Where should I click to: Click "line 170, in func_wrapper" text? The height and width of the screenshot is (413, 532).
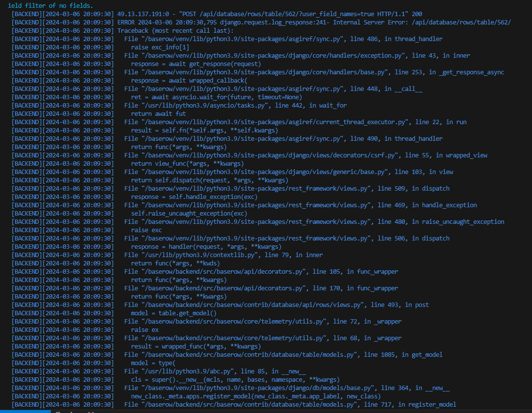(355, 288)
